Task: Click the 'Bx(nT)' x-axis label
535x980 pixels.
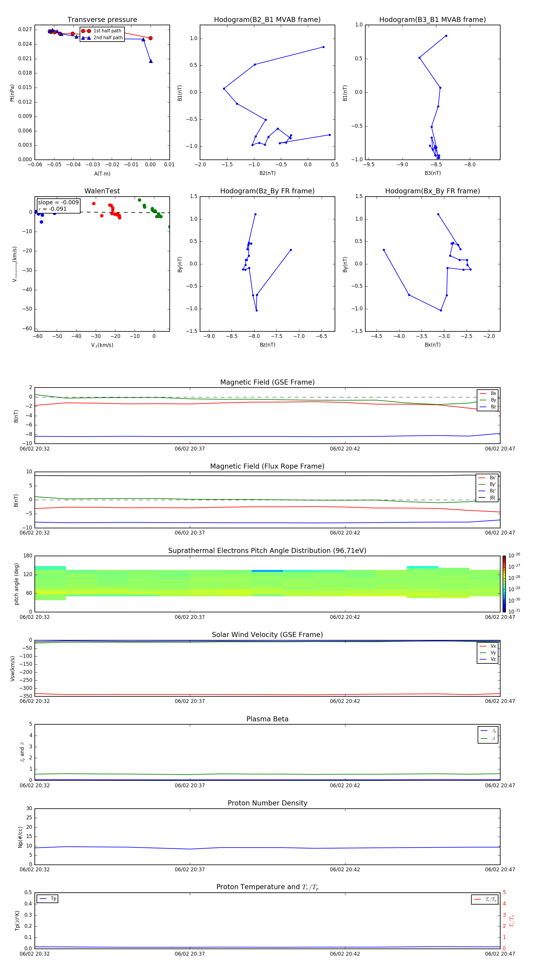Action: coord(432,345)
